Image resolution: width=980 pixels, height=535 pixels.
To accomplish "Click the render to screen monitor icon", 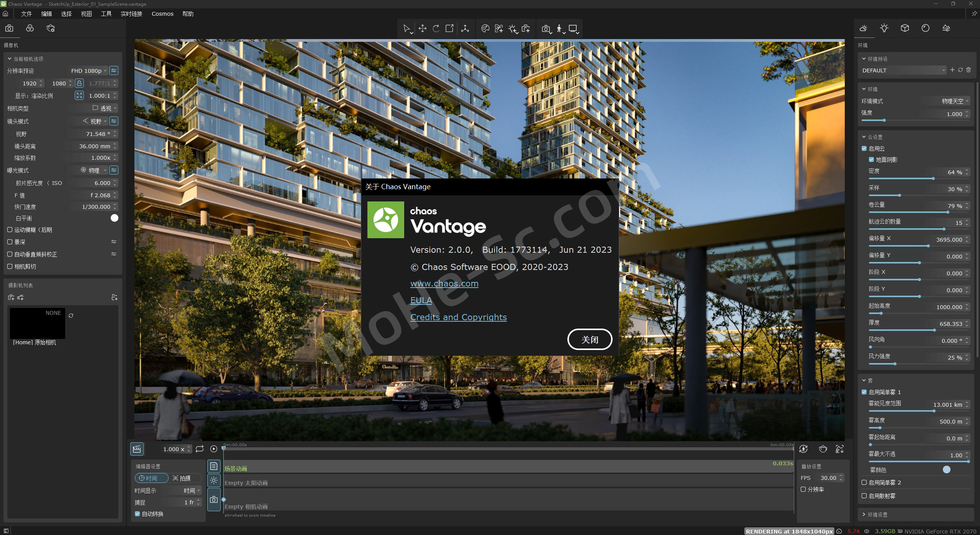I will coord(573,29).
